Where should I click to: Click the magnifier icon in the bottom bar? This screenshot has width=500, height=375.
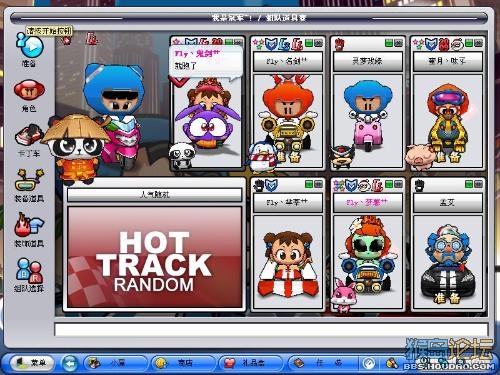point(391,363)
